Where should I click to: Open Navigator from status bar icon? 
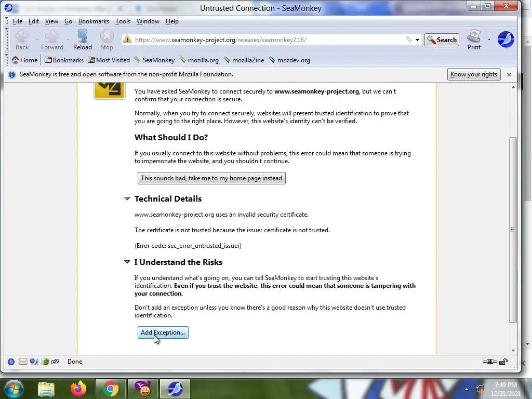11,362
